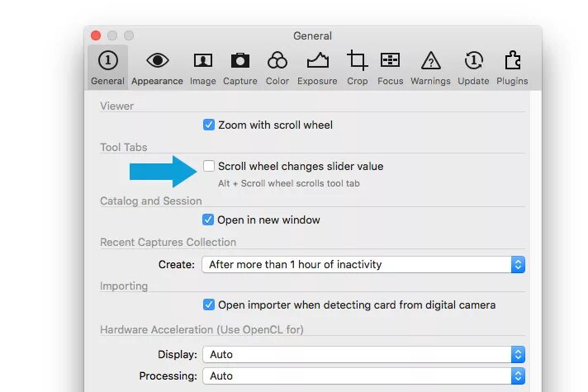The width and height of the screenshot is (588, 392).
Task: Click the 'Catalog and Session' section heading
Action: (151, 201)
